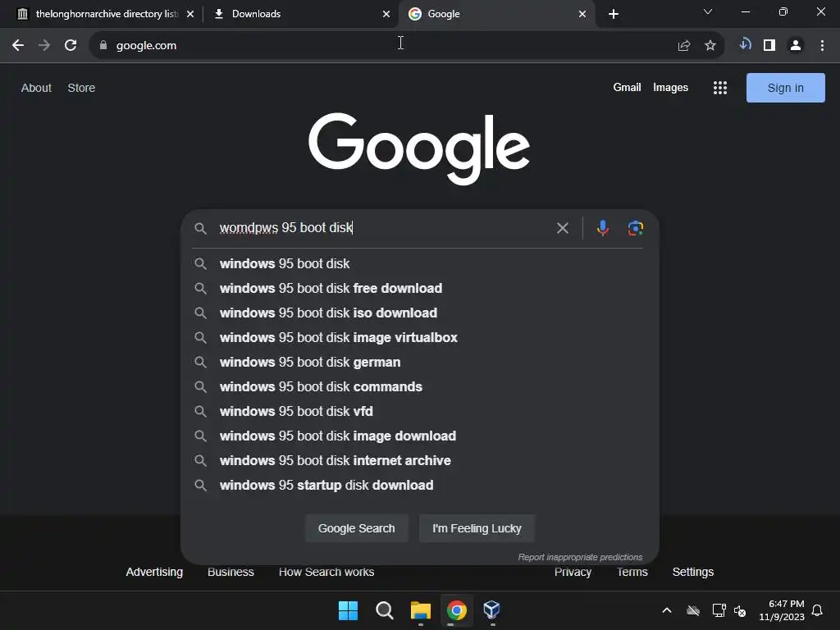Viewport: 840px width, 630px height.
Task: Open the downloads indicator icon in toolbar
Action: (x=745, y=44)
